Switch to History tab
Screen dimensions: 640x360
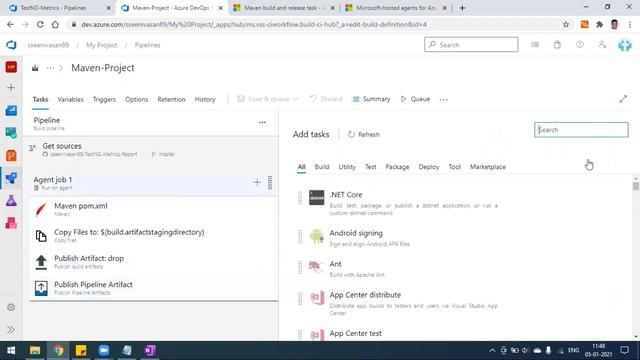point(205,99)
